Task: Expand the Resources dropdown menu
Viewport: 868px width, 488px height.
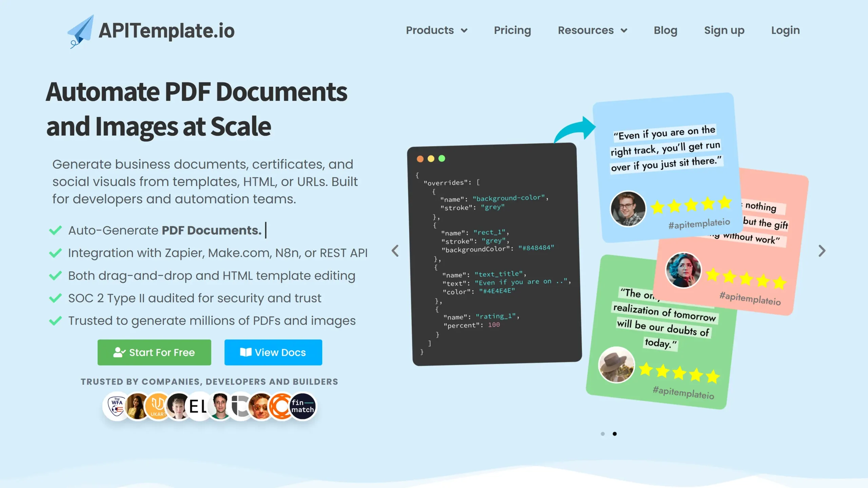Action: (x=592, y=30)
